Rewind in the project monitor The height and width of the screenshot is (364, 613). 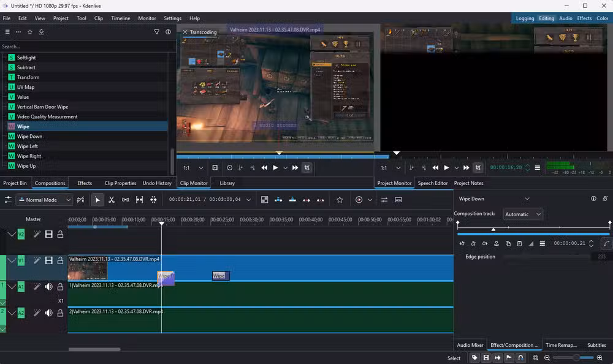point(435,168)
